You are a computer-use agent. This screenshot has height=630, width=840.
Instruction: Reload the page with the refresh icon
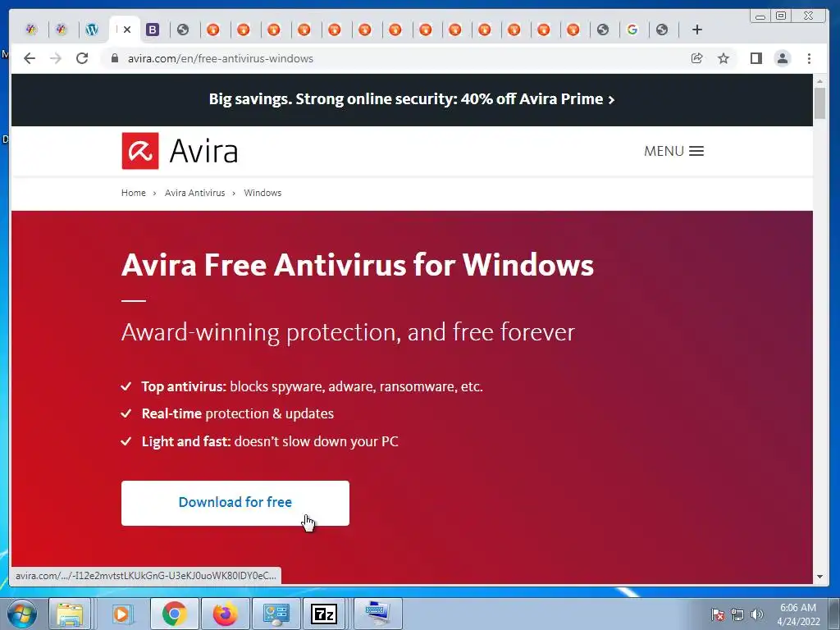[82, 58]
